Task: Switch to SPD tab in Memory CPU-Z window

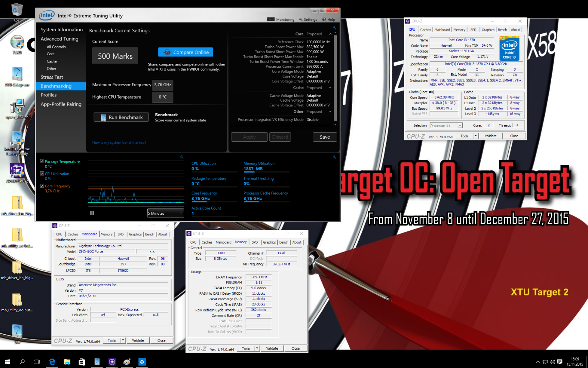Action: (x=255, y=242)
